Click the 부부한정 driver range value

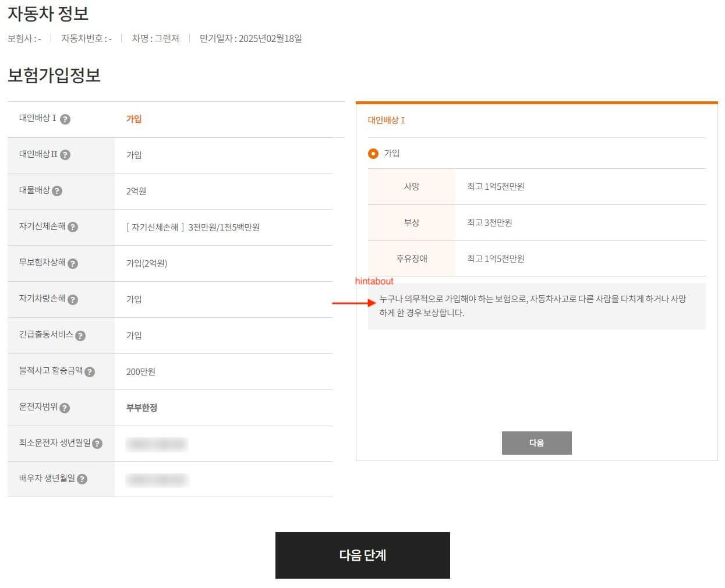tap(142, 408)
